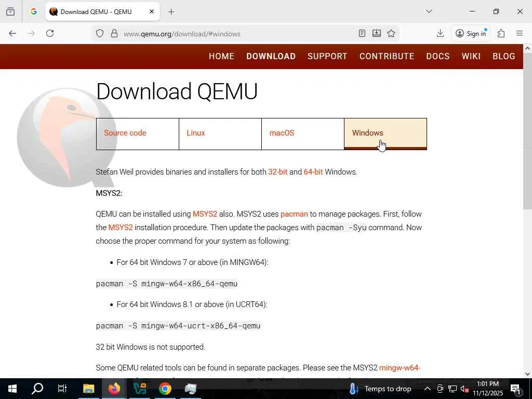532x399 pixels.
Task: Click Sign in account button
Action: click(x=471, y=33)
